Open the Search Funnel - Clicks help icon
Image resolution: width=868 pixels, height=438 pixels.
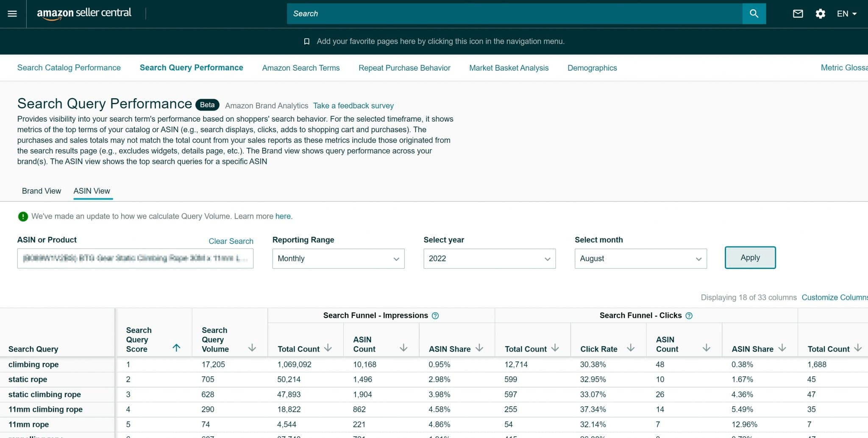coord(689,315)
